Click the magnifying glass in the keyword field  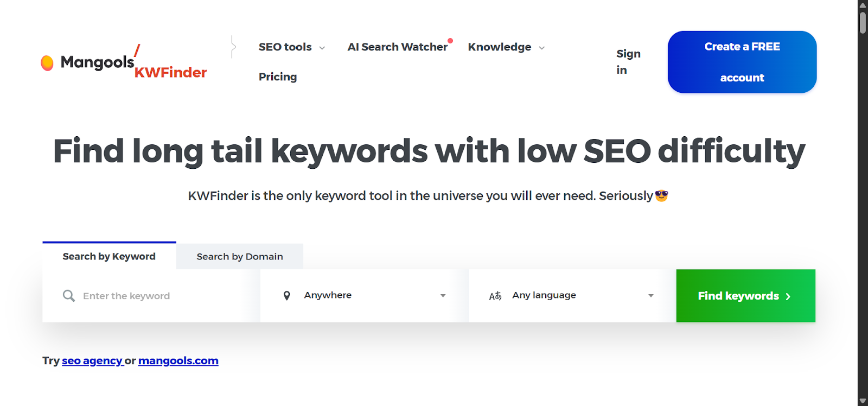point(68,295)
